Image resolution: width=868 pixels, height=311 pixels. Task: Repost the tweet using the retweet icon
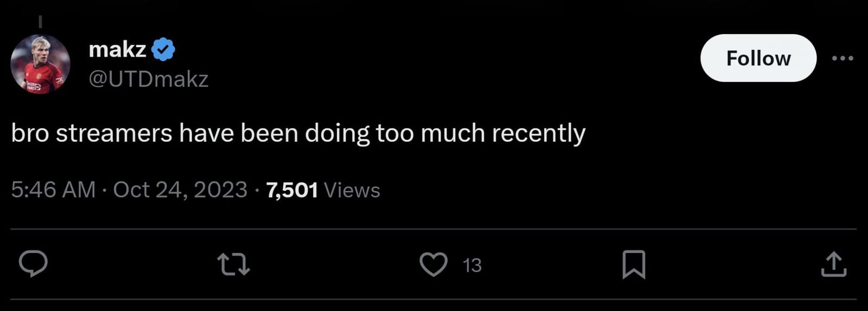[x=233, y=265]
